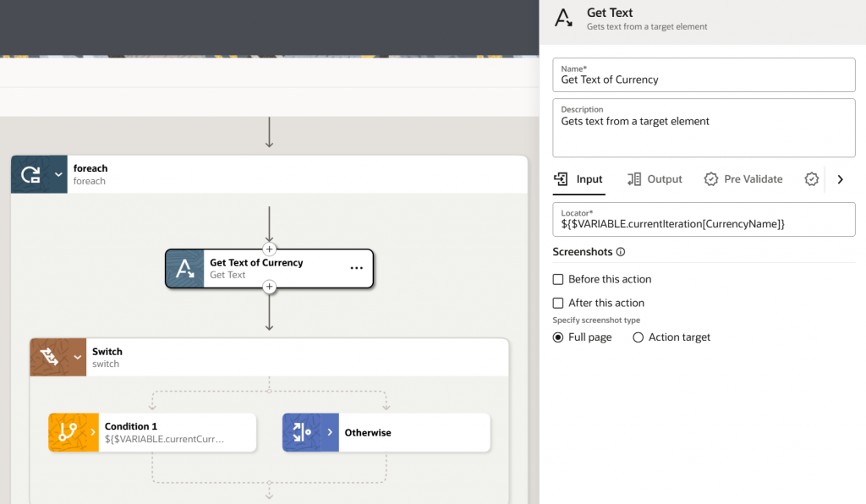This screenshot has width=866, height=504.
Task: Select the Full page radio button
Action: pos(558,337)
